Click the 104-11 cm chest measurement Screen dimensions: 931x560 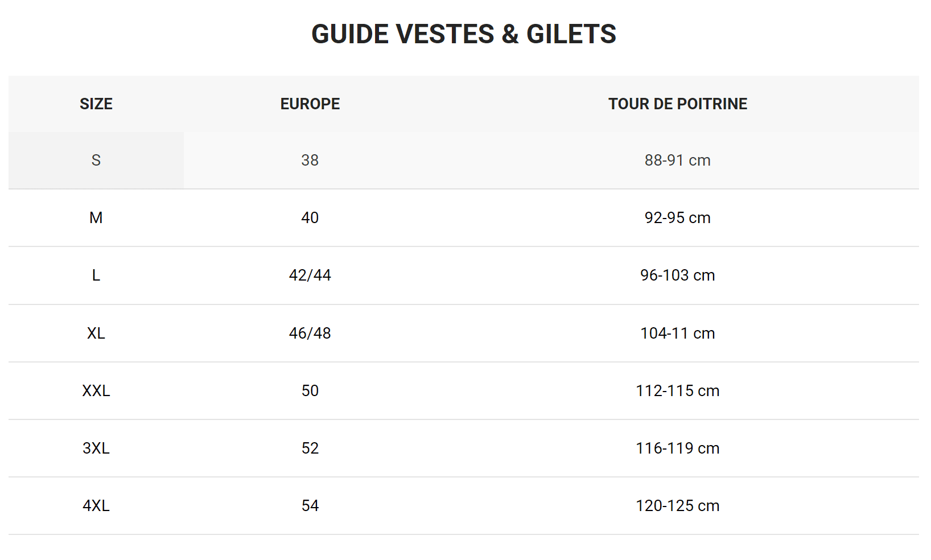pyautogui.click(x=678, y=333)
